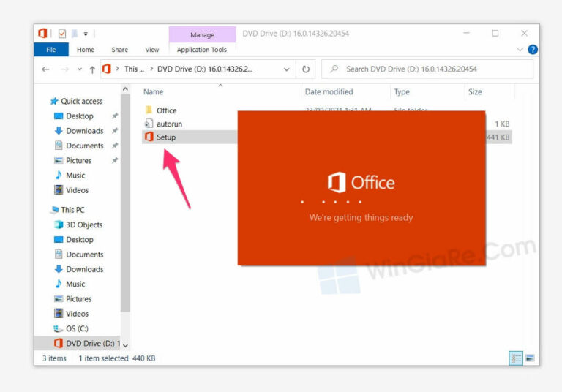Viewport: 562px width, 392px height.
Task: Click '3 items' in status bar
Action: 54,358
